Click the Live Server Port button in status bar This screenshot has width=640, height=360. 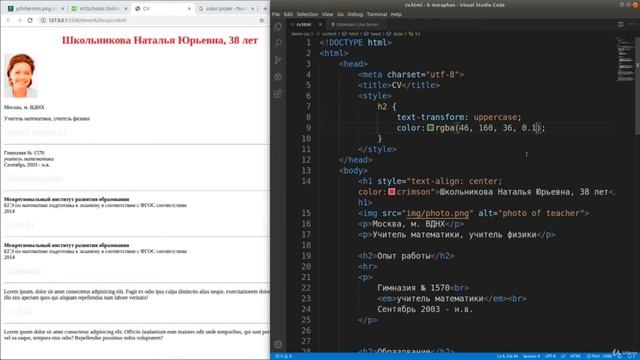click(x=600, y=356)
